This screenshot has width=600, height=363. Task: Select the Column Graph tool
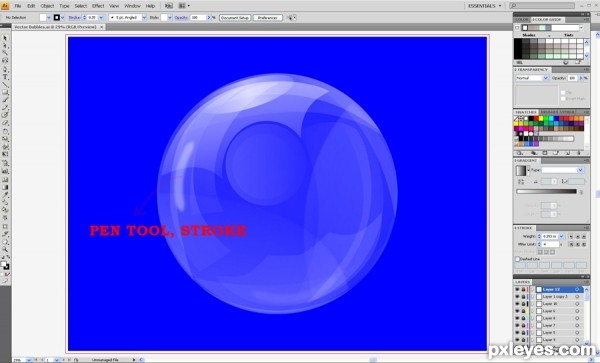coord(5,171)
